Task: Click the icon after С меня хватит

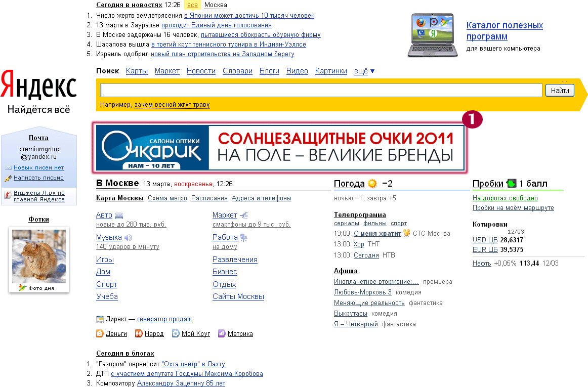Action: tap(406, 233)
